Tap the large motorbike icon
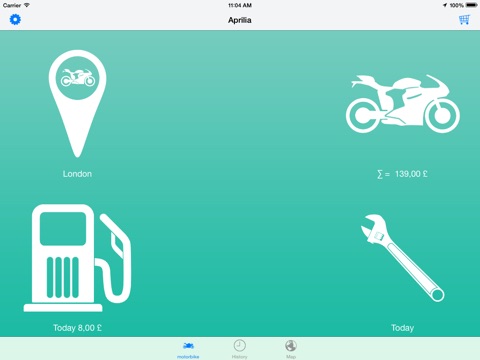The width and height of the screenshot is (480, 360). [403, 104]
